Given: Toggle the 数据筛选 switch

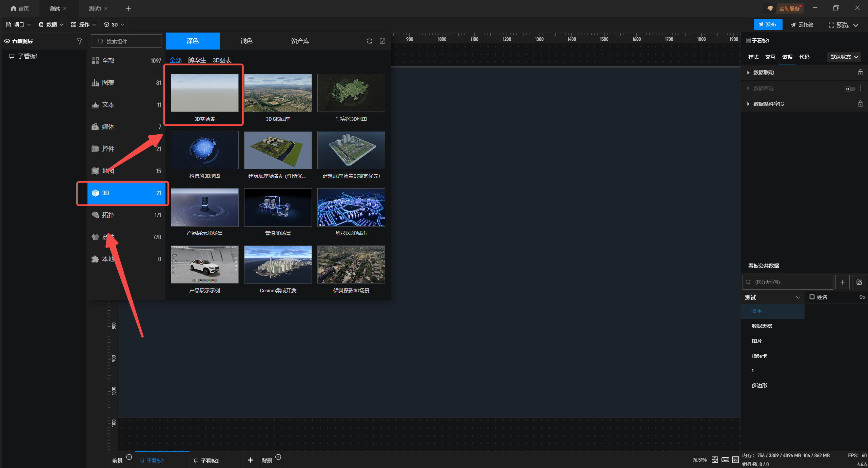Looking at the screenshot, I should point(850,89).
